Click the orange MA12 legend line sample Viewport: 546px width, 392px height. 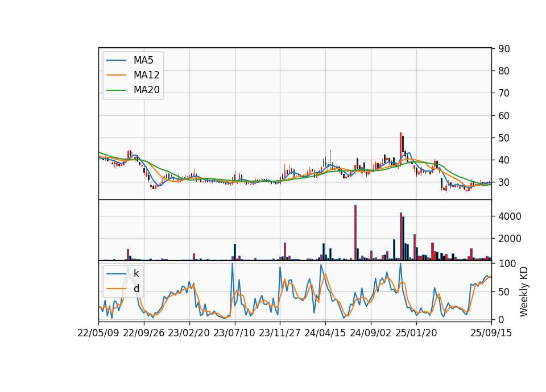click(x=116, y=75)
